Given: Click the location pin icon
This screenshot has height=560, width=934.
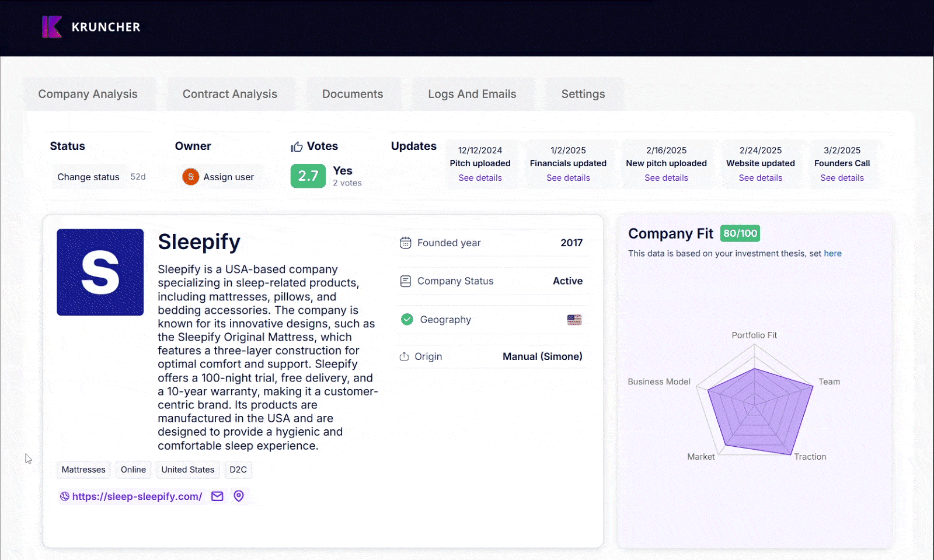Looking at the screenshot, I should click(x=239, y=496).
